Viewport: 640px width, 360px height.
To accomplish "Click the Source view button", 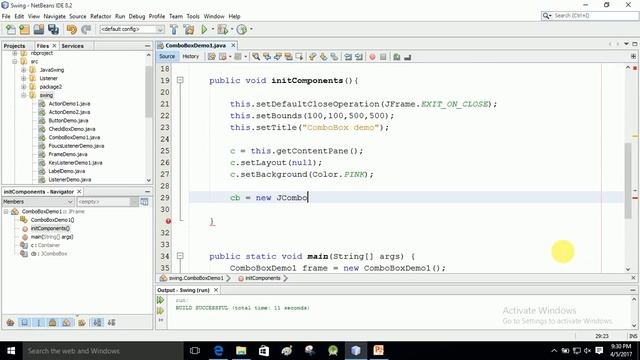I will click(x=167, y=56).
